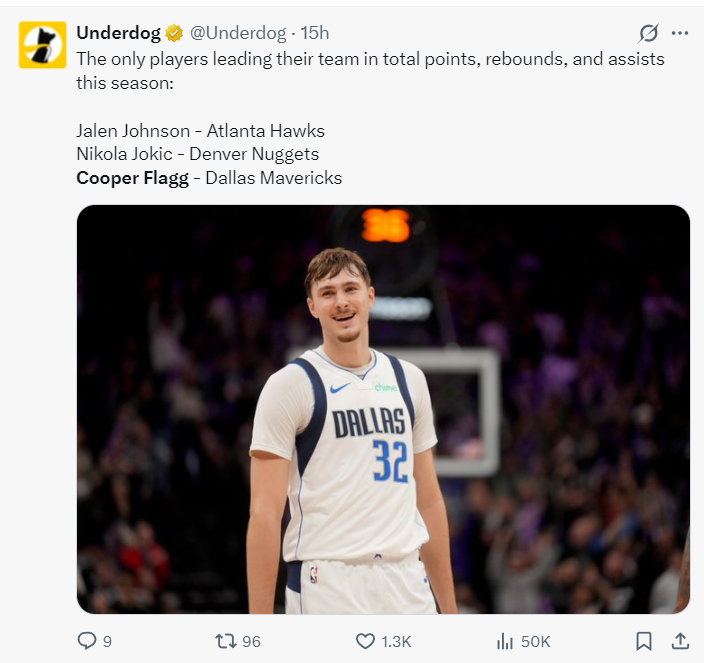Click the 1.3K likes count
The height and width of the screenshot is (663, 704).
396,641
